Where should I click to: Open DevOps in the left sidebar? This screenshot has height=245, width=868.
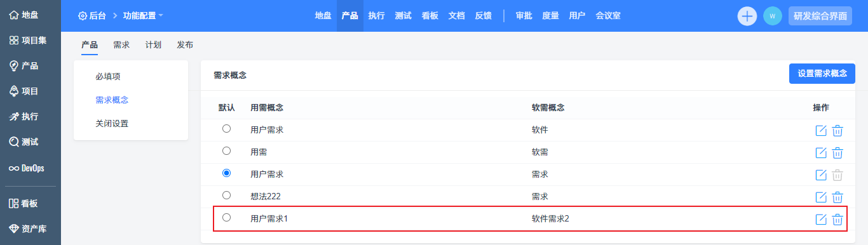tap(27, 168)
